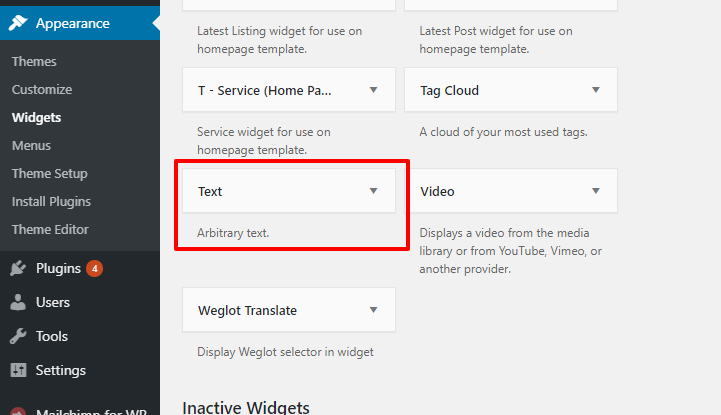The width and height of the screenshot is (721, 415).
Task: Click the Text widget title bar
Action: tap(289, 191)
